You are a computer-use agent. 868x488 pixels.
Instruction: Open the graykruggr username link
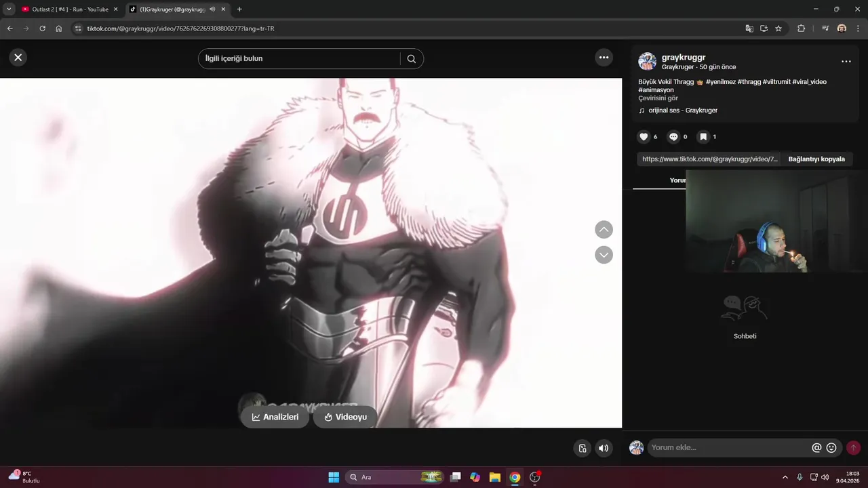684,58
